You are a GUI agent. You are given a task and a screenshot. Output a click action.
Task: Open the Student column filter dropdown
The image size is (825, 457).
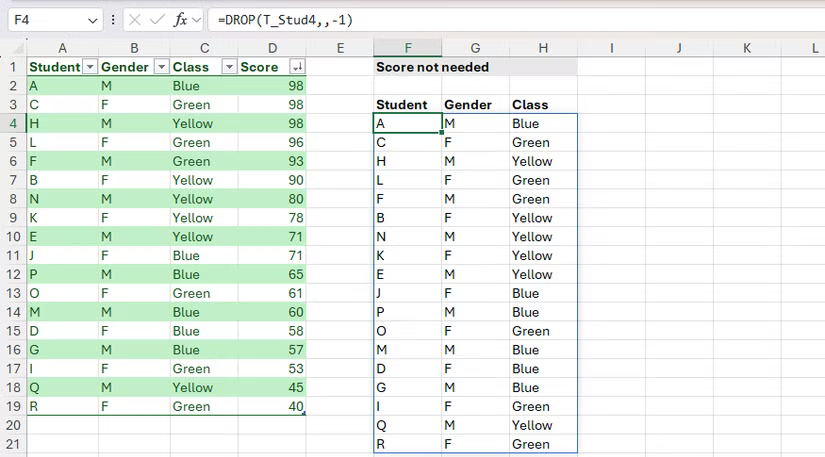click(x=90, y=67)
